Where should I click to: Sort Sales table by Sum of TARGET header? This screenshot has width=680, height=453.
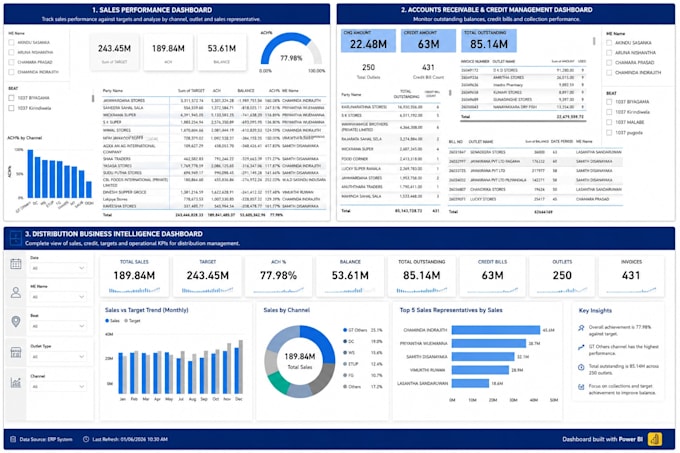tap(191, 91)
